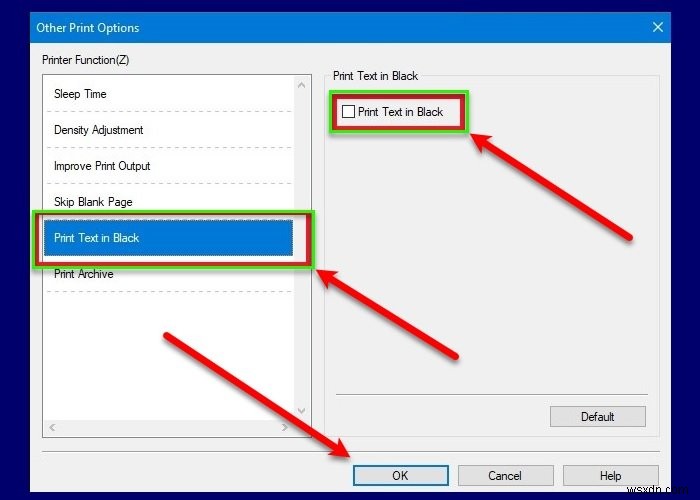The height and width of the screenshot is (500, 700).
Task: Click the list's scroll up arrow
Action: 301,85
